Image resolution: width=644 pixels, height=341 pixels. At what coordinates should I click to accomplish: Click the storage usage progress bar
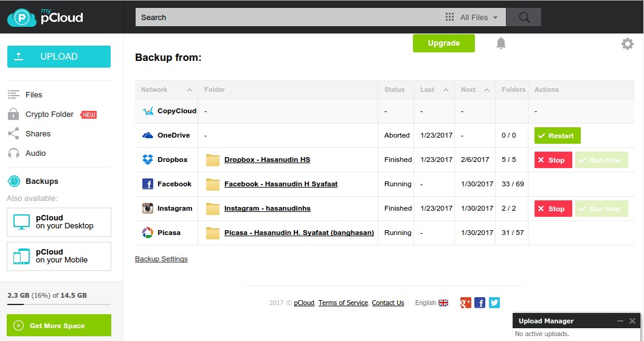(59, 304)
